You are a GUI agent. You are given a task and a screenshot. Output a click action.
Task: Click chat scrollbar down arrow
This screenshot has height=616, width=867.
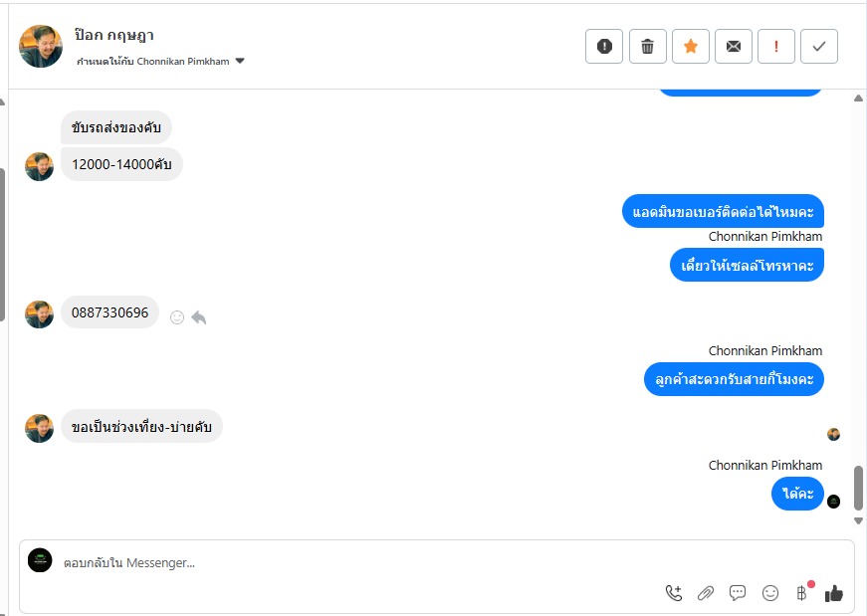click(x=858, y=520)
